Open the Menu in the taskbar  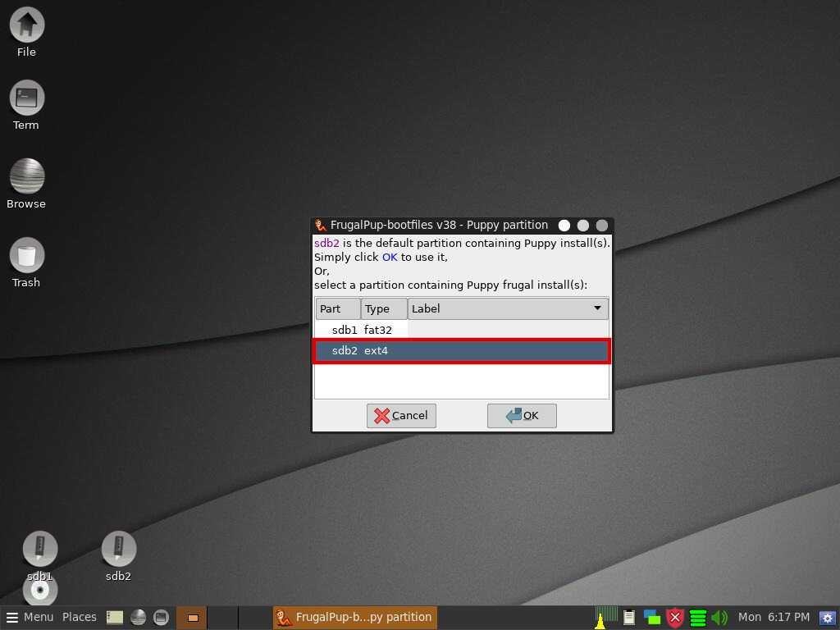coord(30,618)
